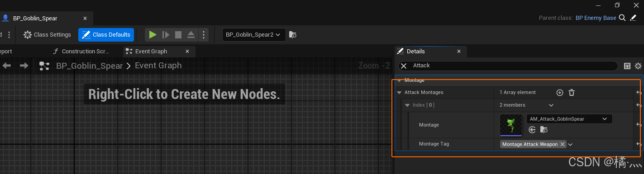Open the Montage Tag dropdown chevron
644x174 pixels.
(570, 145)
